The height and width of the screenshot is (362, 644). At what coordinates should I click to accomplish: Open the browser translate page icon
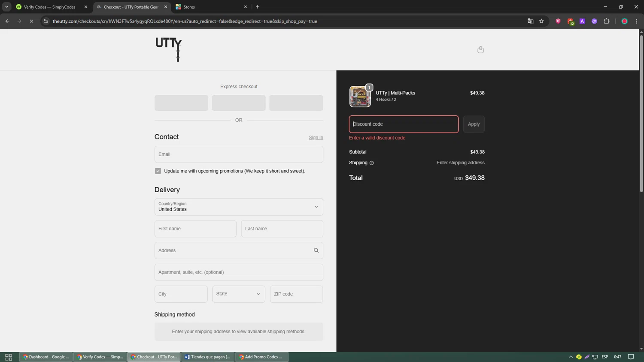[x=530, y=21]
